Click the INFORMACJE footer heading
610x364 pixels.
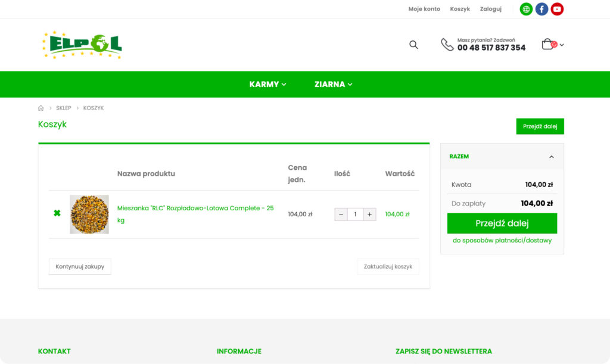(239, 351)
